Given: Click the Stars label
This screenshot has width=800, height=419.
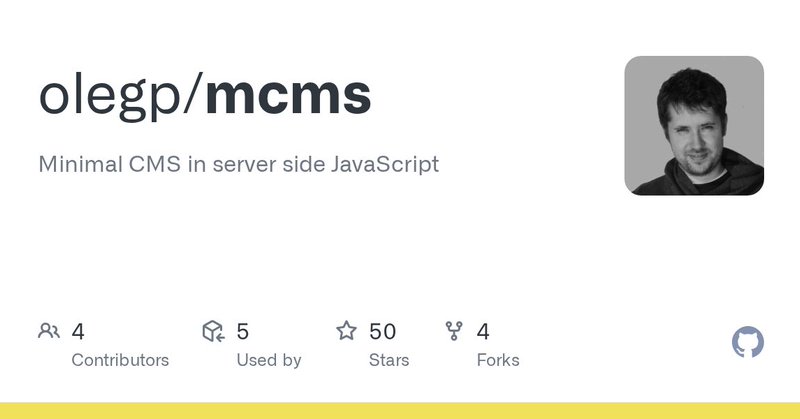Looking at the screenshot, I should coord(389,360).
